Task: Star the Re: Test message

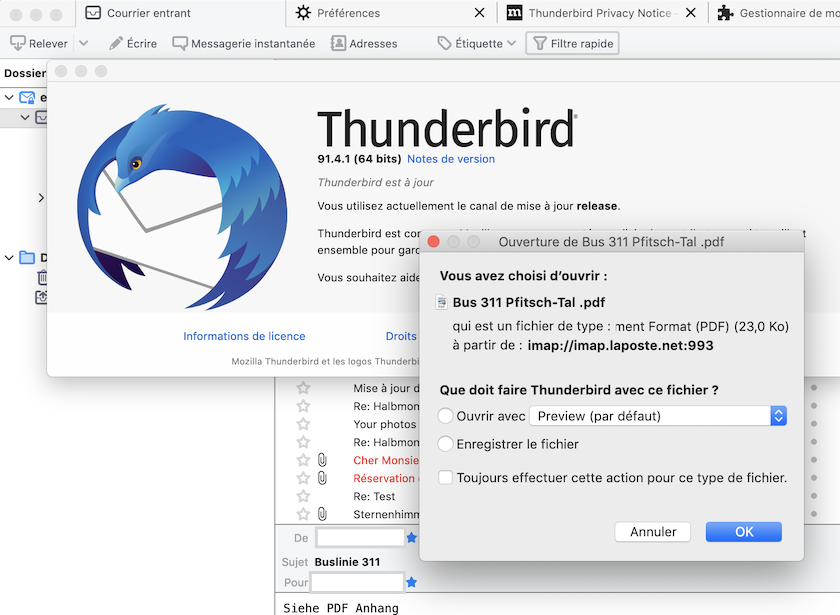Action: coord(303,496)
